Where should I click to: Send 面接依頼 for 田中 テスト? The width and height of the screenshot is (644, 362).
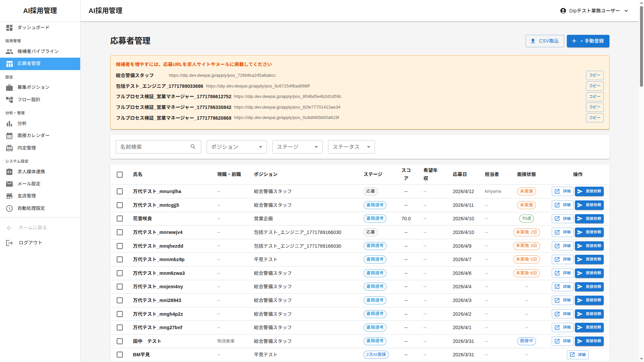tap(589, 341)
